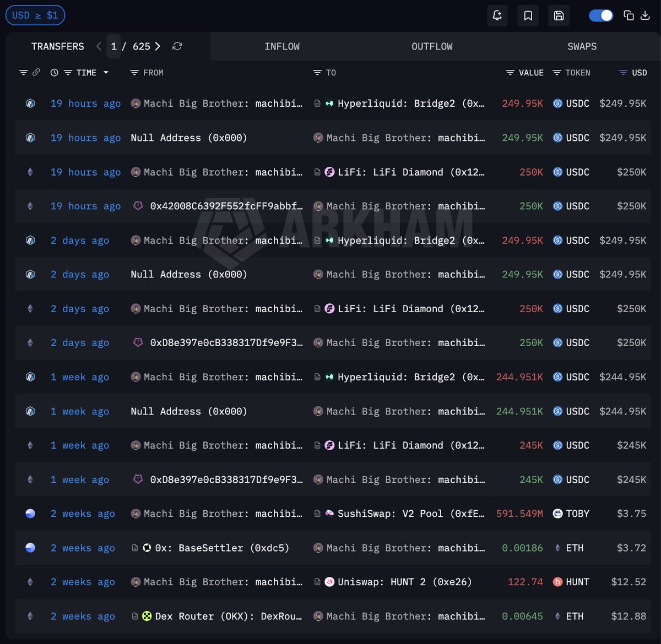Click the save floppy disk icon
Image resolution: width=661 pixels, height=644 pixels.
(x=559, y=15)
